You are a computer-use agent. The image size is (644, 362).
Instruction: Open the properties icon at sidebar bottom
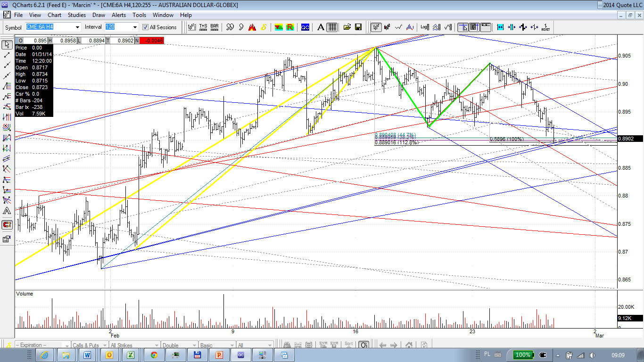pos(7,239)
